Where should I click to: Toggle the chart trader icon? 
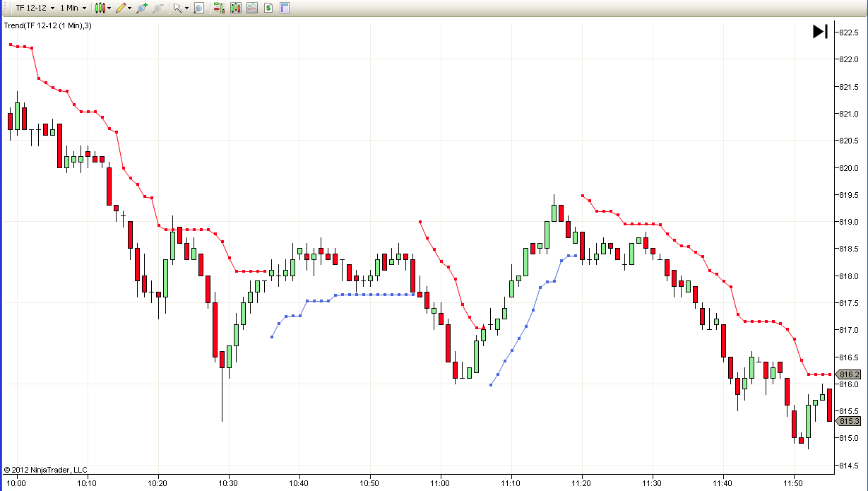click(x=218, y=8)
